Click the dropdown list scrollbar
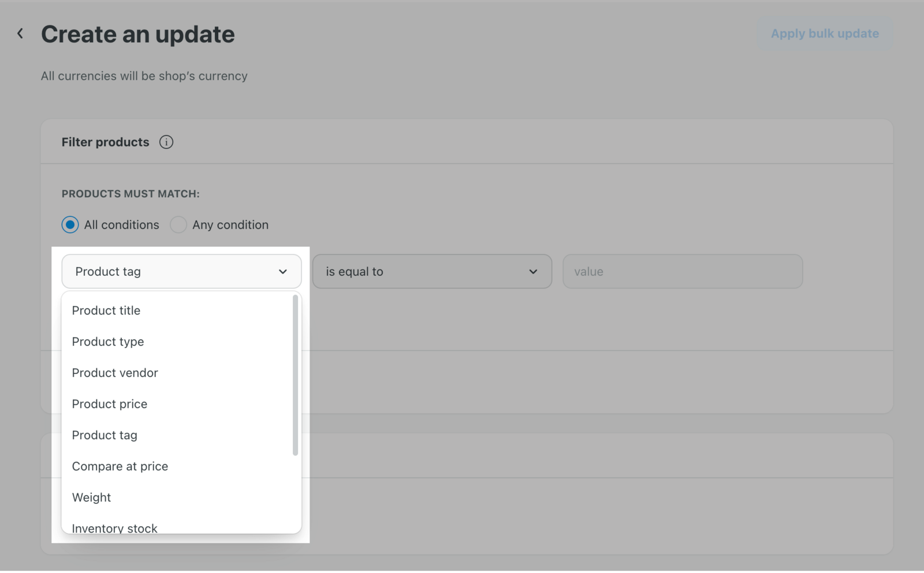This screenshot has height=573, width=924. coord(296,375)
